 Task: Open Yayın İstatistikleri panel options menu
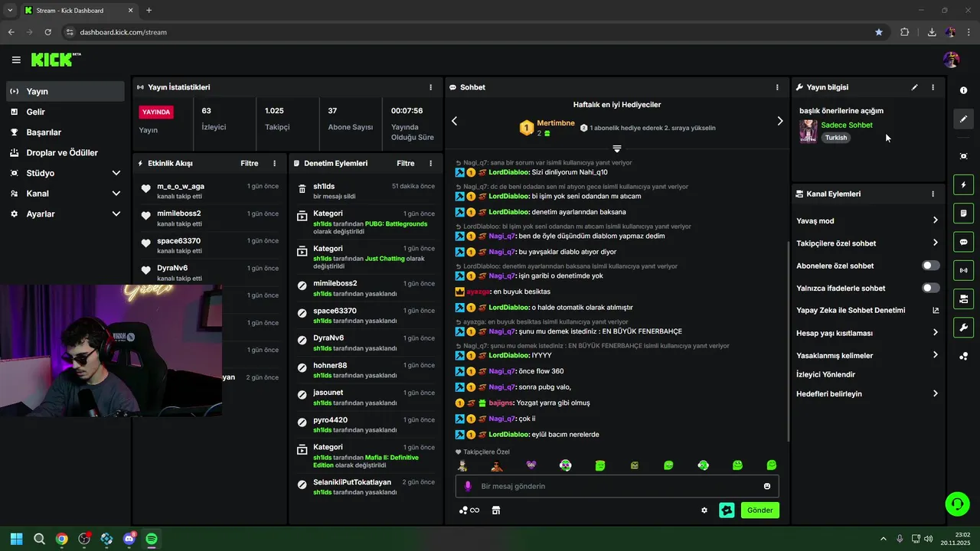click(x=430, y=87)
